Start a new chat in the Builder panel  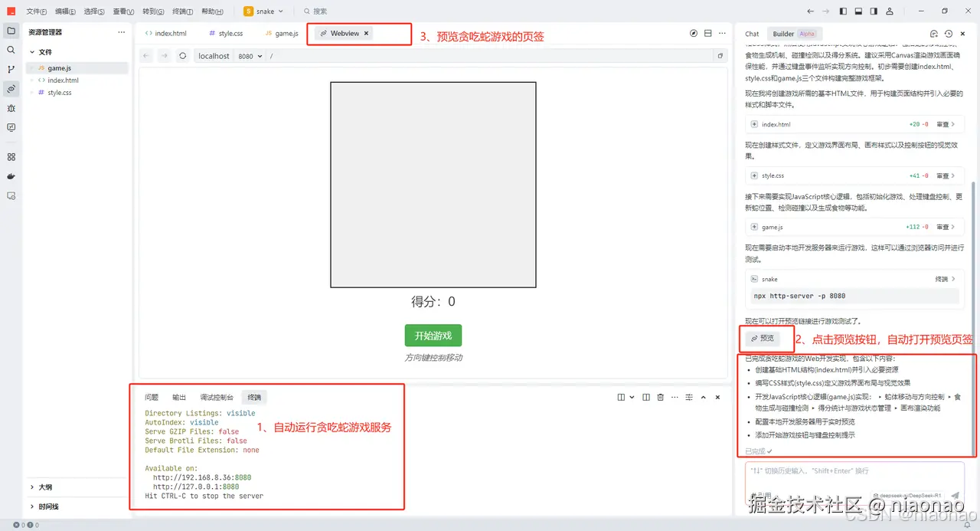(934, 33)
